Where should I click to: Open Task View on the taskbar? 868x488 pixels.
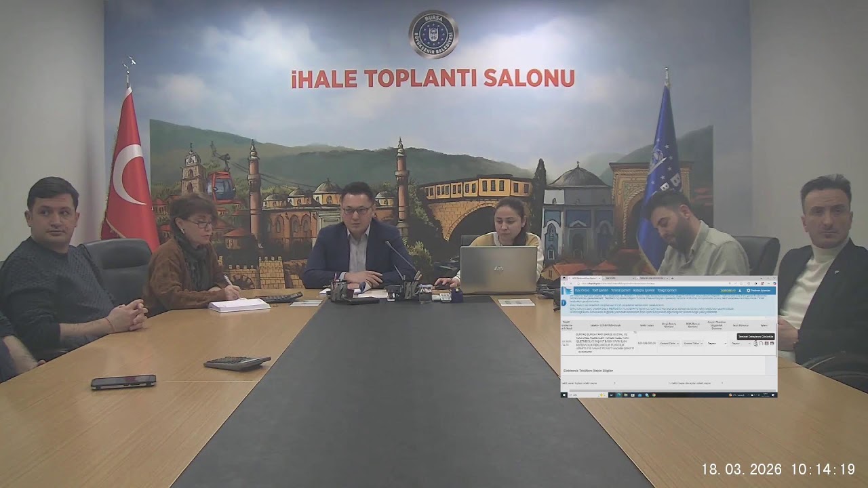click(x=612, y=395)
